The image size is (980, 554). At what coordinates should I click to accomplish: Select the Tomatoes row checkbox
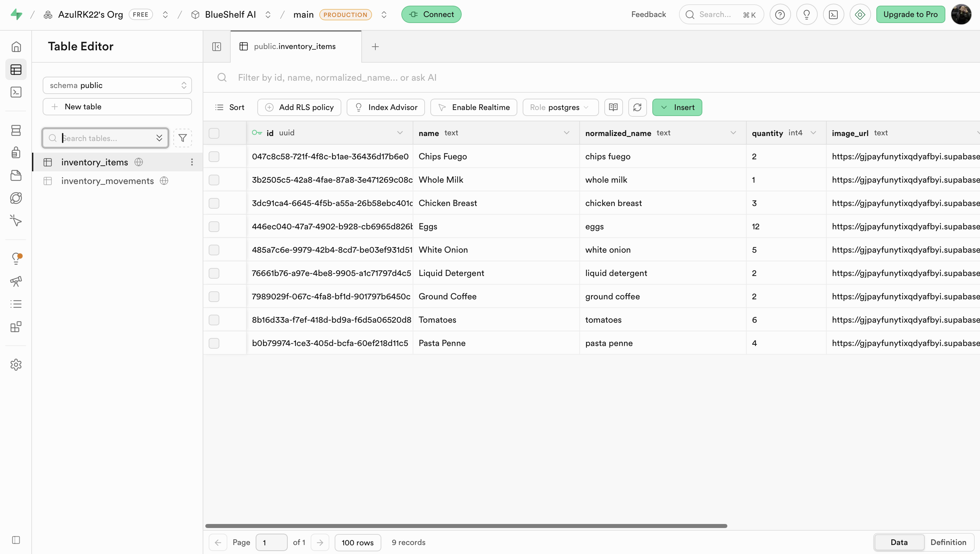coord(214,320)
